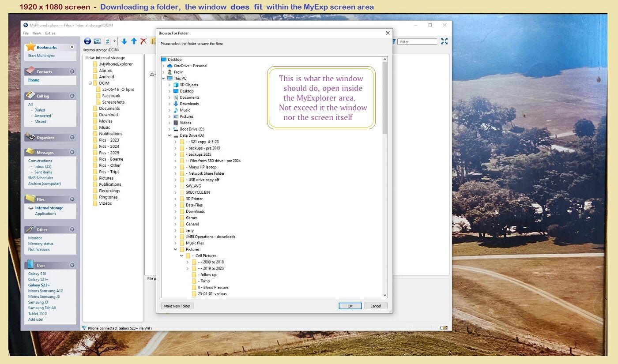Click the sync toolbar icon with dropdown
618x364 pixels.
pyautogui.click(x=107, y=41)
